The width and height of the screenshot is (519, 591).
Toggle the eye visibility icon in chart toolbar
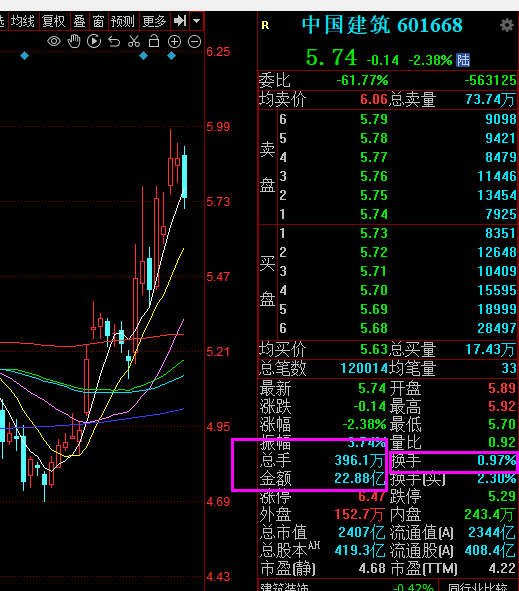(x=54, y=41)
